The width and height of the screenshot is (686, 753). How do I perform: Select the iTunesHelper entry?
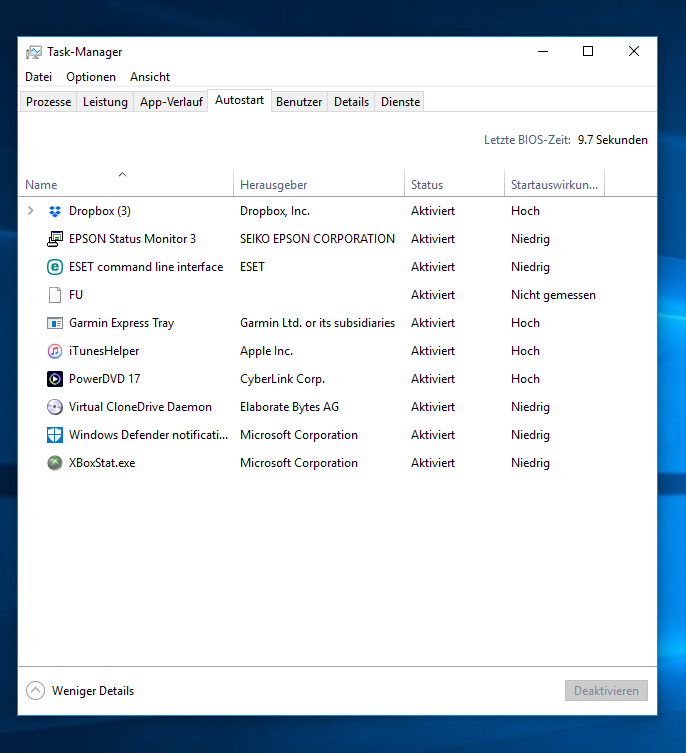pyautogui.click(x=104, y=351)
